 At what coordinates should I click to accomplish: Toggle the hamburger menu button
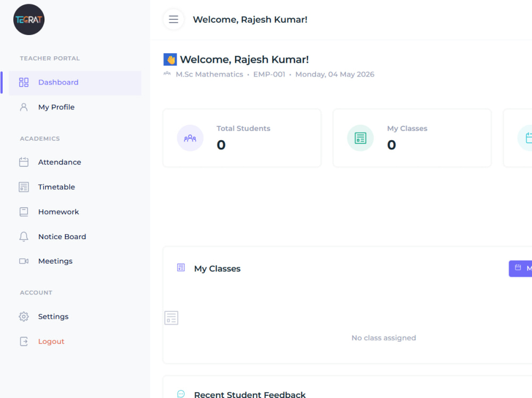tap(174, 19)
